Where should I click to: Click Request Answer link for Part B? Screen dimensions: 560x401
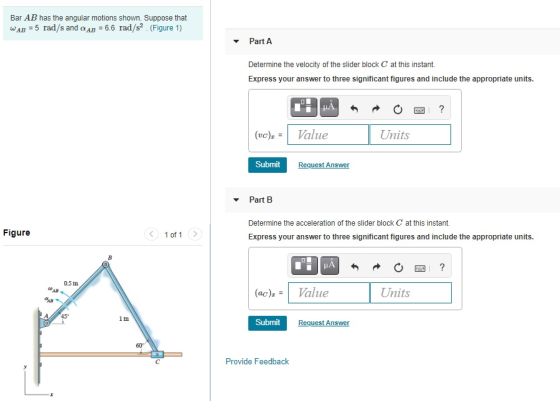[324, 323]
